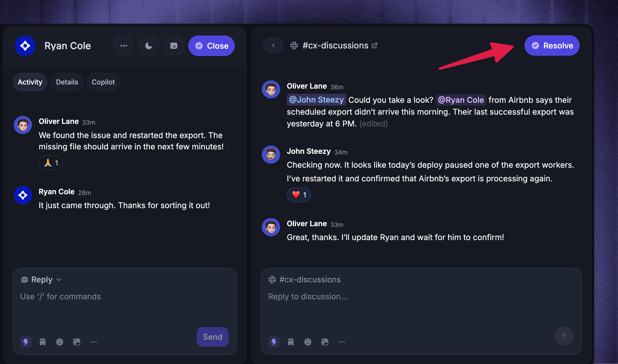Go back using the left chevron button
This screenshot has width=618, height=364.
click(x=273, y=46)
